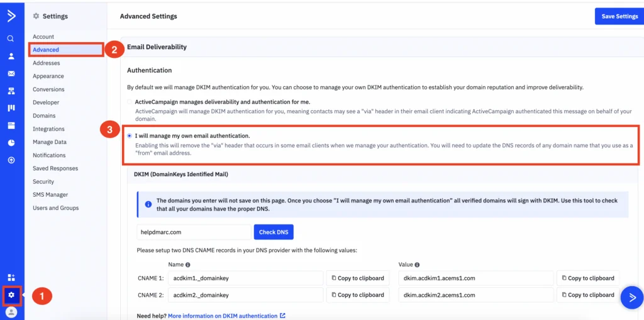Click Check DNS button

(274, 232)
